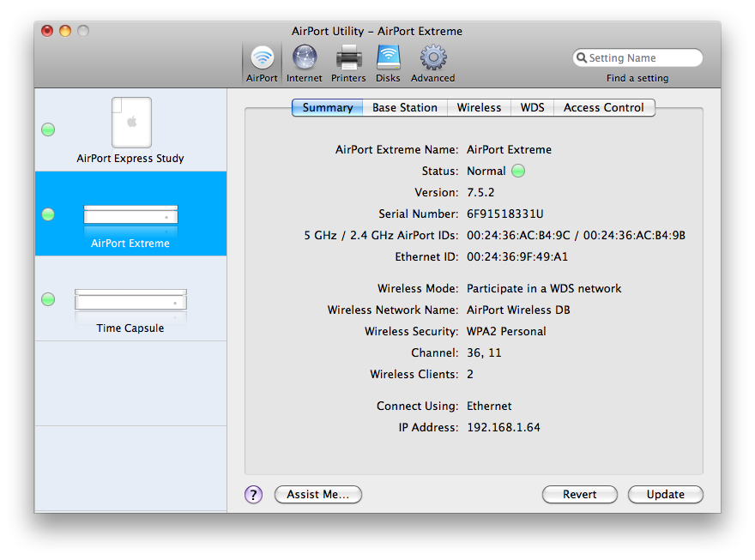Click the Update button

coord(666,494)
